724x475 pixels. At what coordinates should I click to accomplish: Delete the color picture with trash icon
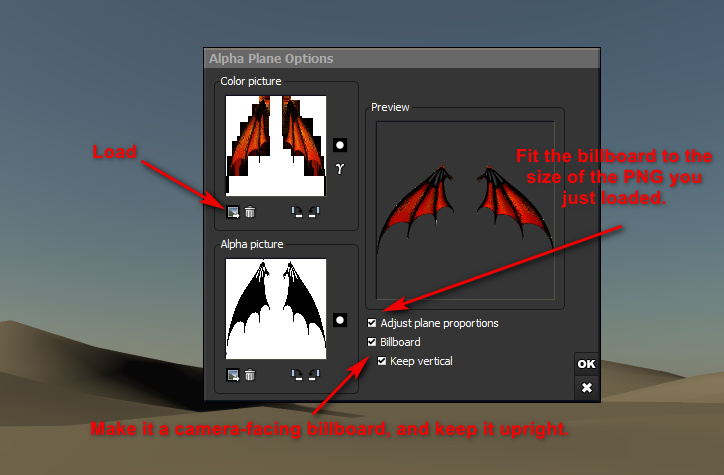coord(250,211)
